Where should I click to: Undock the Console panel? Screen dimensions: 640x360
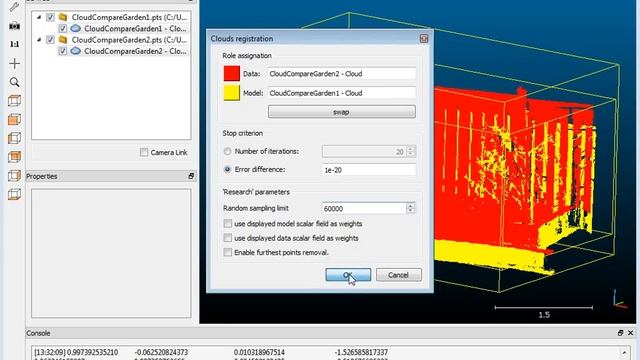[620, 333]
